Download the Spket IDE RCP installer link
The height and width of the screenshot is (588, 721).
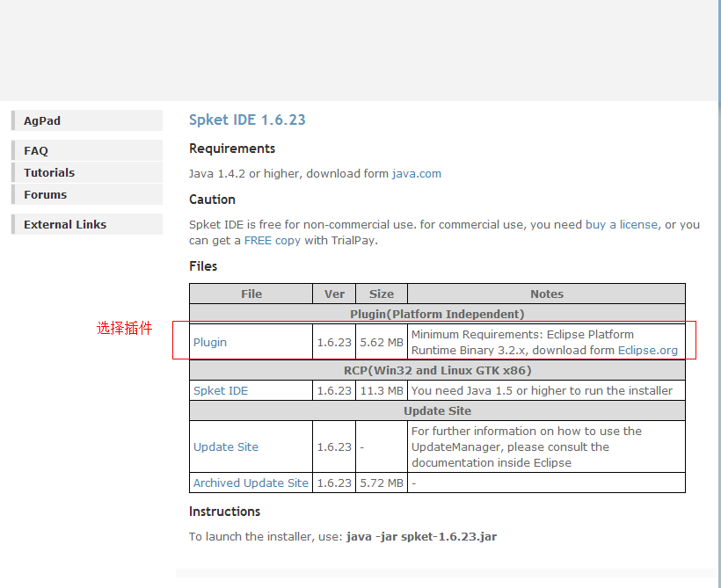pos(221,391)
